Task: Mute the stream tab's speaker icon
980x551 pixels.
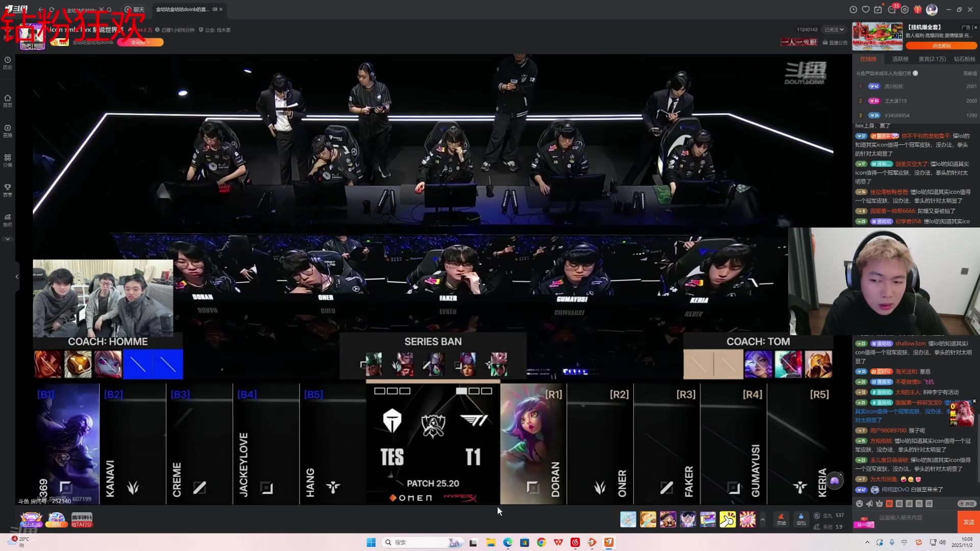Action: tap(215, 9)
